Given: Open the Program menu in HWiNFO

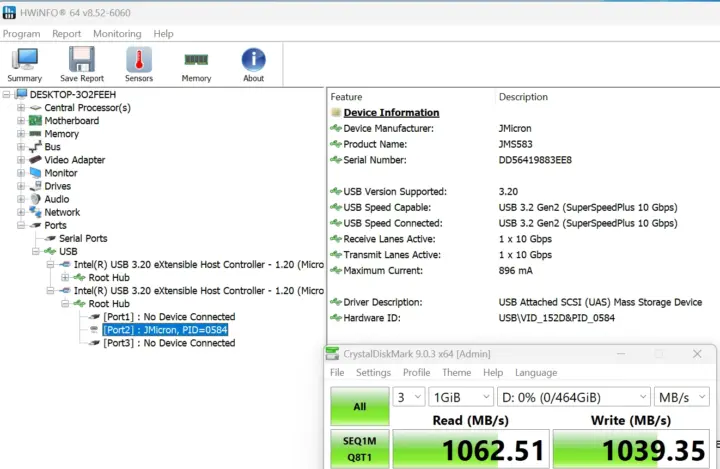Looking at the screenshot, I should [x=22, y=34].
